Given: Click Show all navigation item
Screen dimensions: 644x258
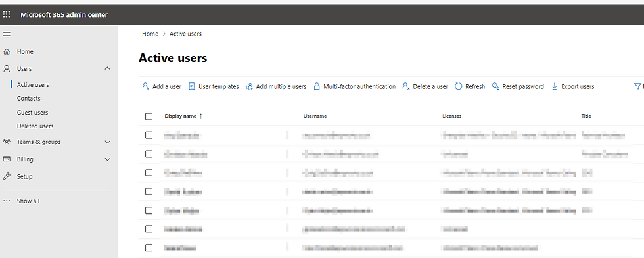Looking at the screenshot, I should pyautogui.click(x=28, y=201).
